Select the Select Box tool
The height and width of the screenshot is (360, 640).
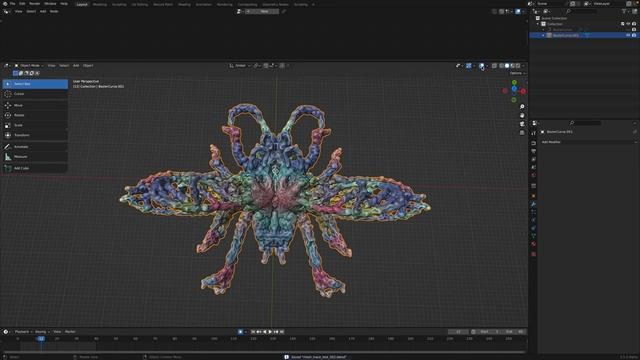click(35, 84)
